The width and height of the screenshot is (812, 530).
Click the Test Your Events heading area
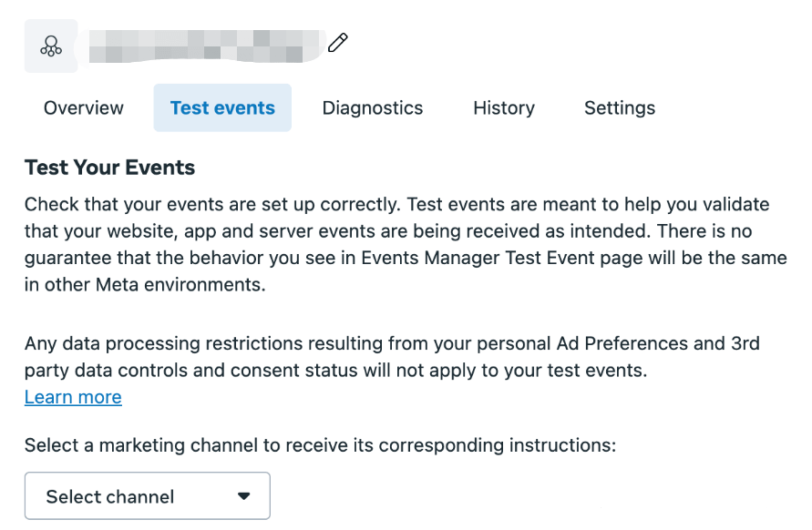point(109,168)
